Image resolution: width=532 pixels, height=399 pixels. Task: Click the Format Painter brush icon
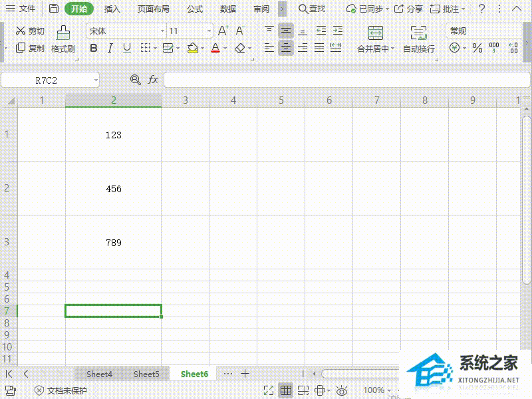pos(63,33)
